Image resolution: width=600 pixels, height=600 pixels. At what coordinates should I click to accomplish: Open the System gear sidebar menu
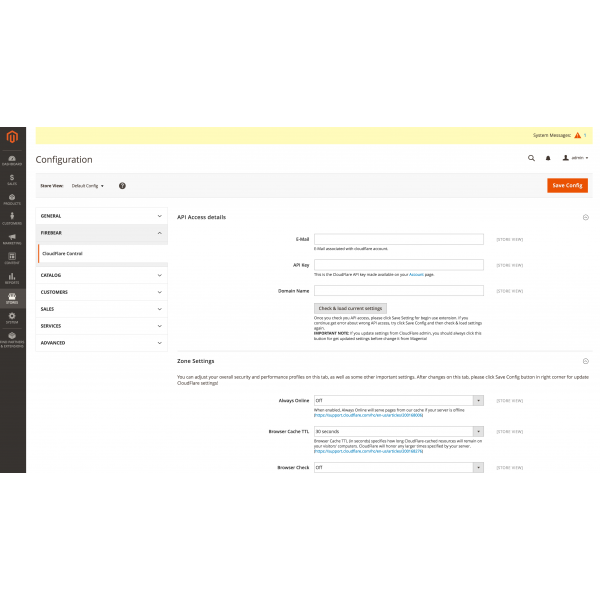coord(12,318)
